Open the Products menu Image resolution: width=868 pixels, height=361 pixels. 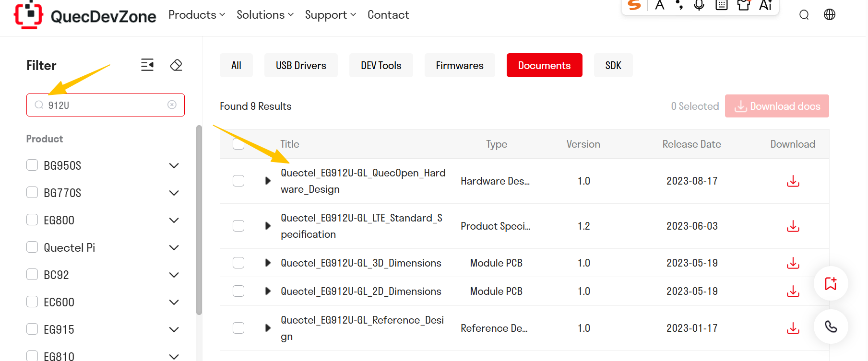point(197,15)
